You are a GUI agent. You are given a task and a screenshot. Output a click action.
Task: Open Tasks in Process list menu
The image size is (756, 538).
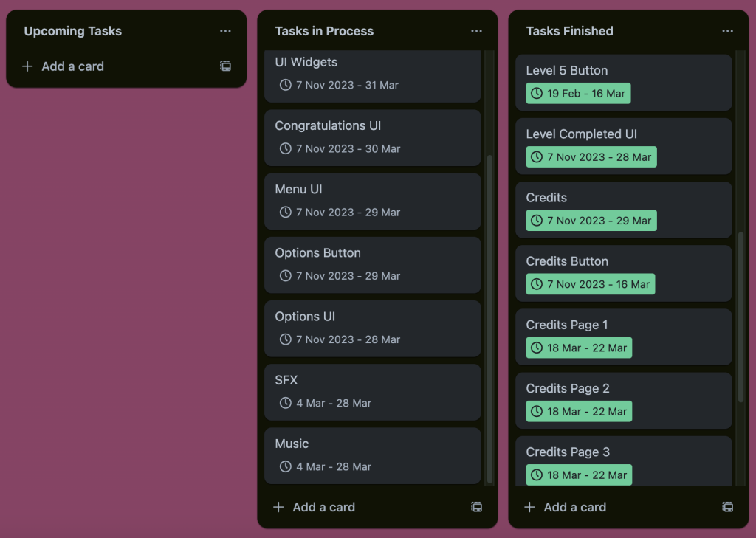coord(476,31)
